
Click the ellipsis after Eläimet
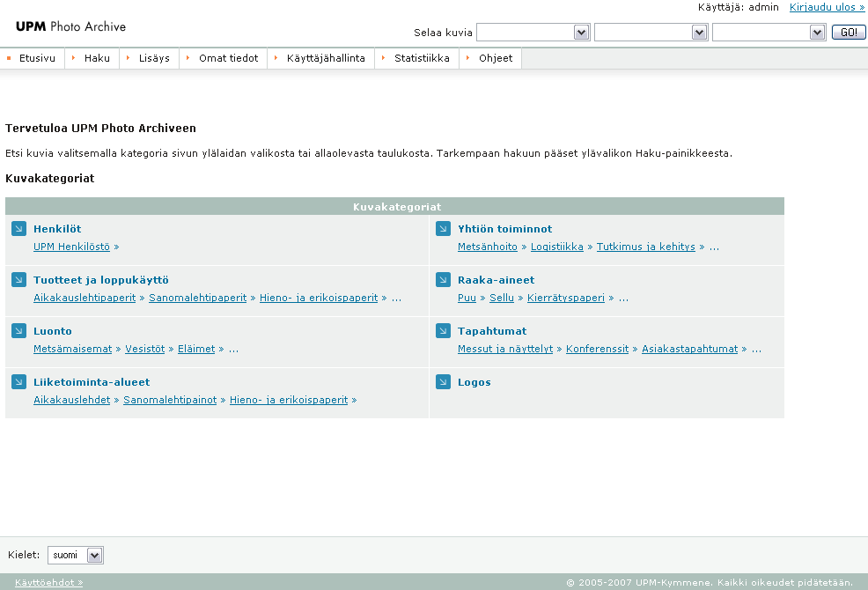pyautogui.click(x=233, y=350)
